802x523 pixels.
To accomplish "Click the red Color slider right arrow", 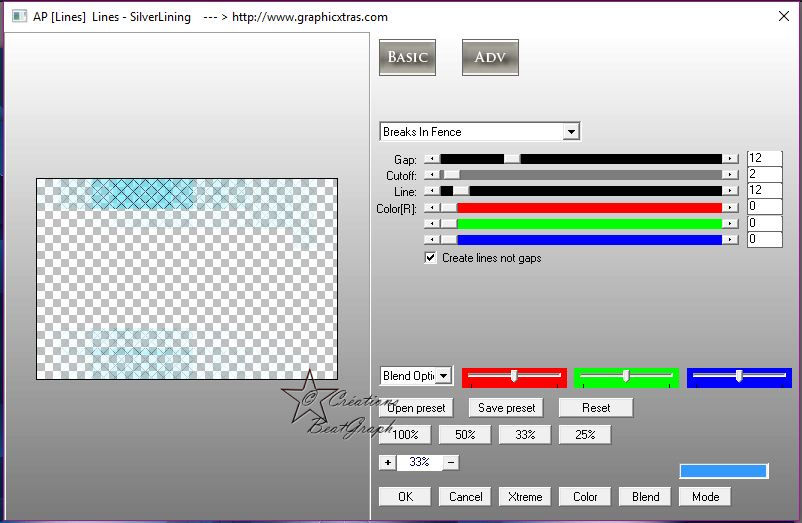I will click(730, 208).
